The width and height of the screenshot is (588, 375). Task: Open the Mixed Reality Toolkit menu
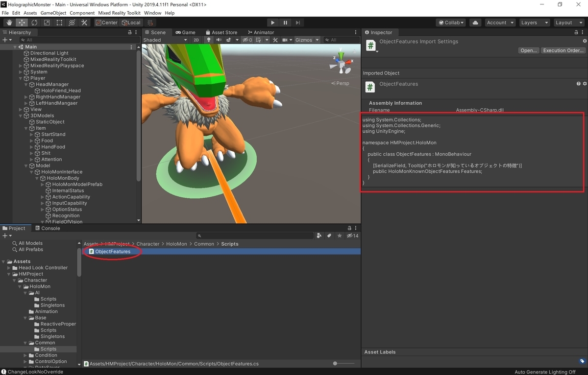tap(120, 13)
